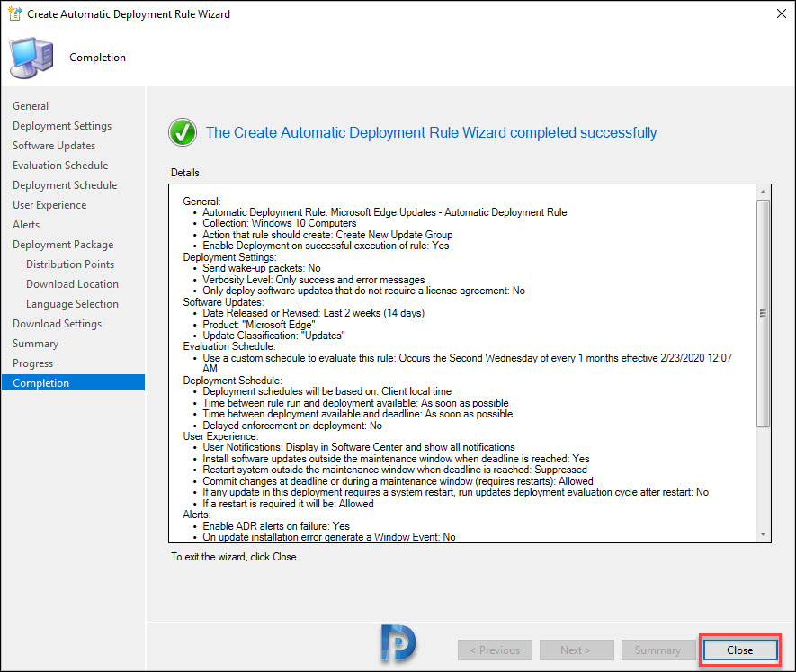Go to Download Settings step
The height and width of the screenshot is (672, 796).
pos(57,324)
